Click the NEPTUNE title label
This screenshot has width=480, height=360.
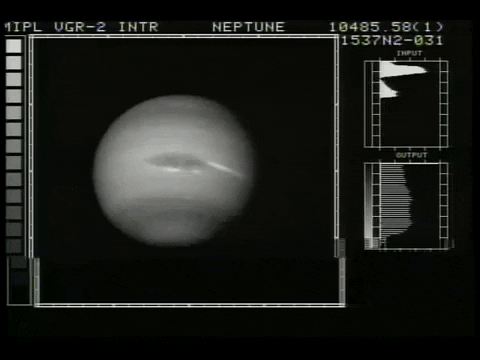coord(248,27)
